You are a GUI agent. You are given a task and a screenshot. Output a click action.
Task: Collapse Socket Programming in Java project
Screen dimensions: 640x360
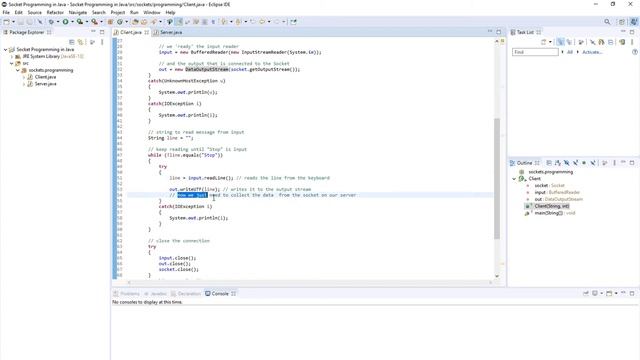pos(6,49)
